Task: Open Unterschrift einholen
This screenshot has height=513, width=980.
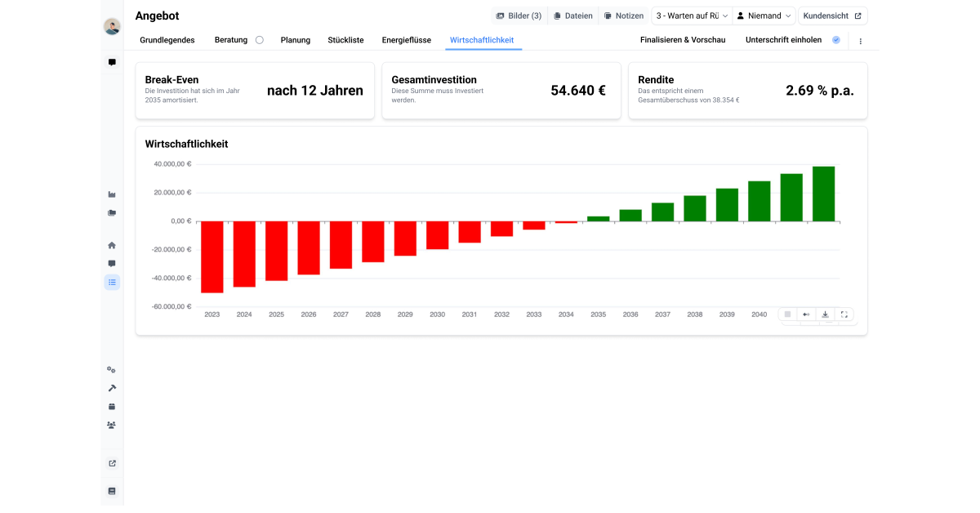Action: 784,40
